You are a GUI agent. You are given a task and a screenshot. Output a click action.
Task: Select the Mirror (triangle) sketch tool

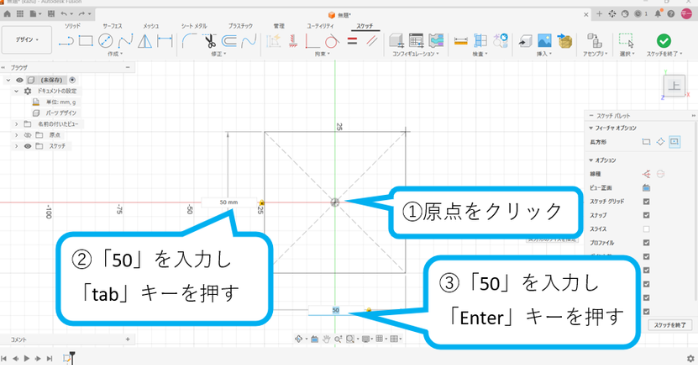145,41
